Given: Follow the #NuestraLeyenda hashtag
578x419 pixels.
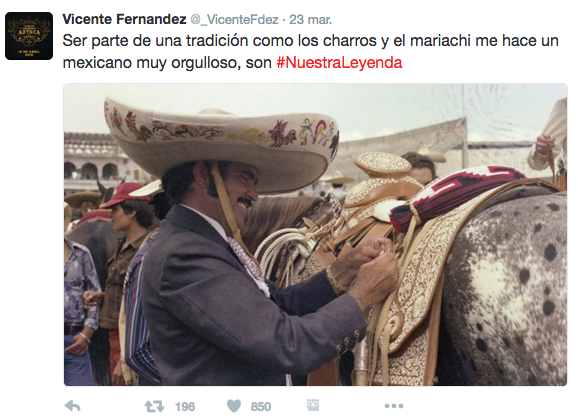Looking at the screenshot, I should pos(339,63).
